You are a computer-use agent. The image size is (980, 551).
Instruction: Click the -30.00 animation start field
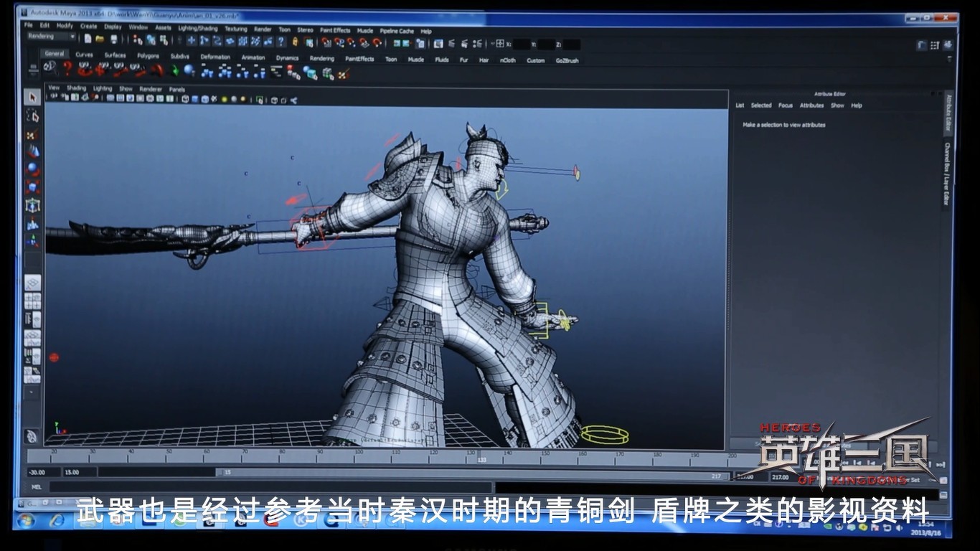(43, 472)
